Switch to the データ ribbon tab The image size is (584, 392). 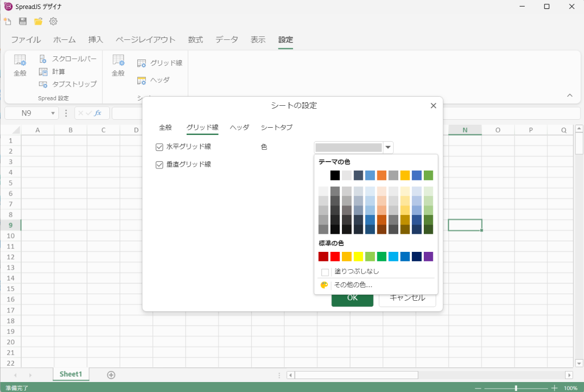tap(227, 40)
